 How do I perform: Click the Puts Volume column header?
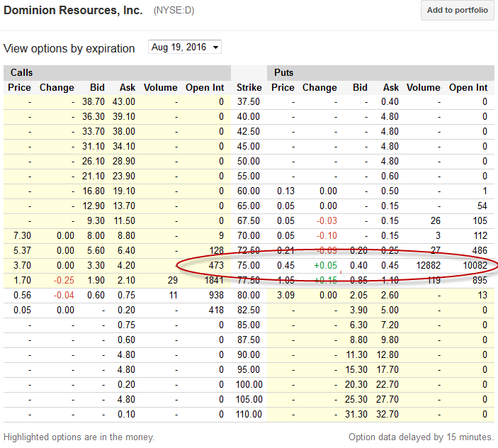point(423,87)
